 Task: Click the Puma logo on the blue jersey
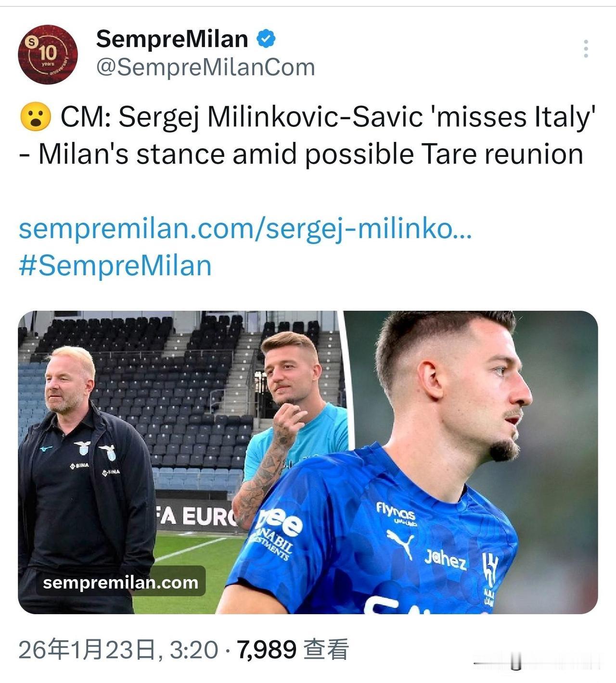pyautogui.click(x=400, y=542)
